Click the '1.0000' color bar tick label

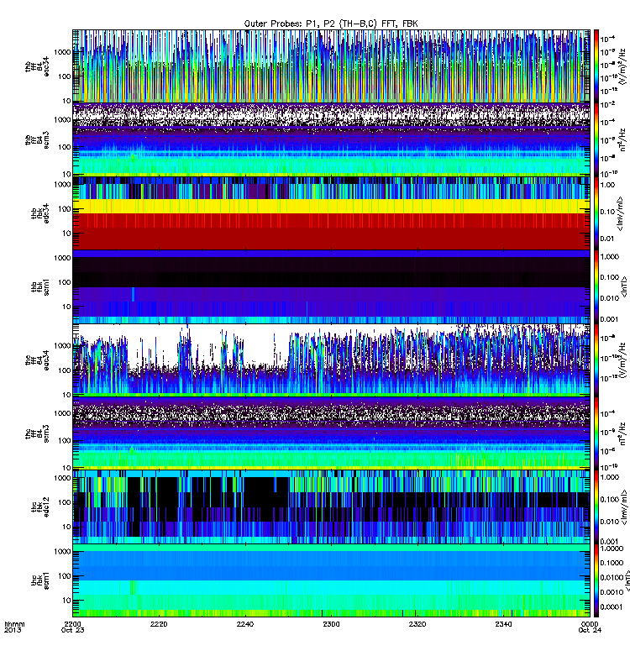(612, 549)
